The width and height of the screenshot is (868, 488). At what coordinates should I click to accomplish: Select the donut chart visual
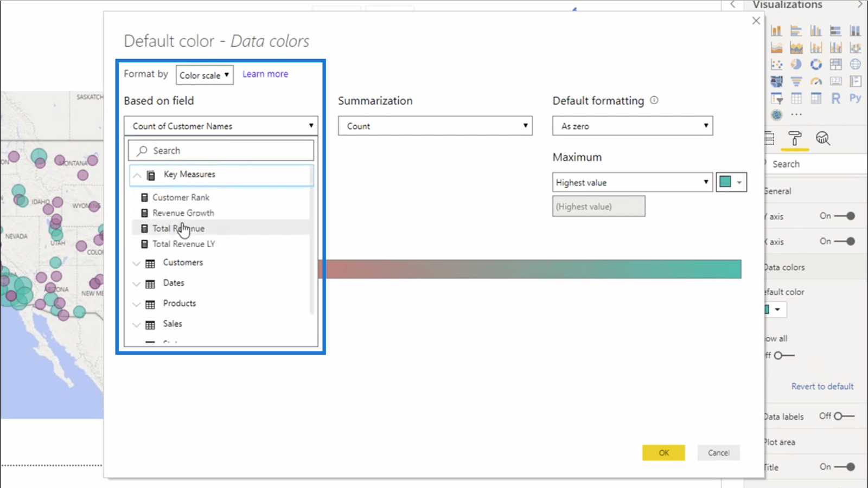[x=816, y=65]
